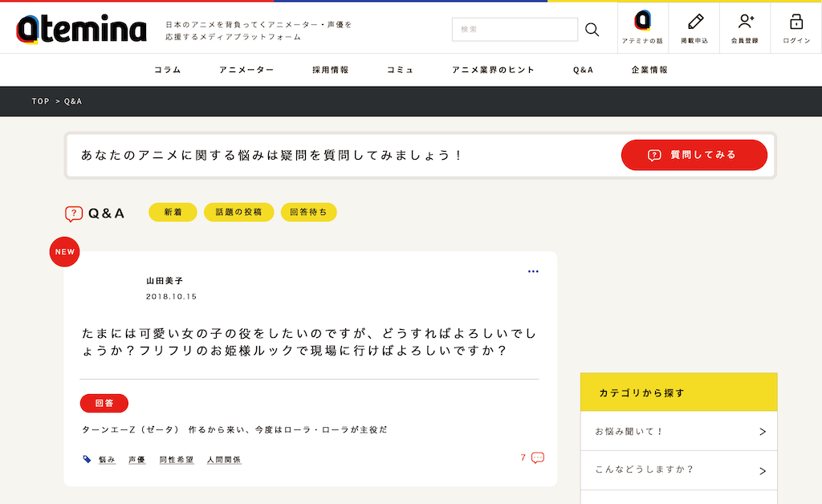
Task: Open the three-dot post options menu
Action: [533, 272]
